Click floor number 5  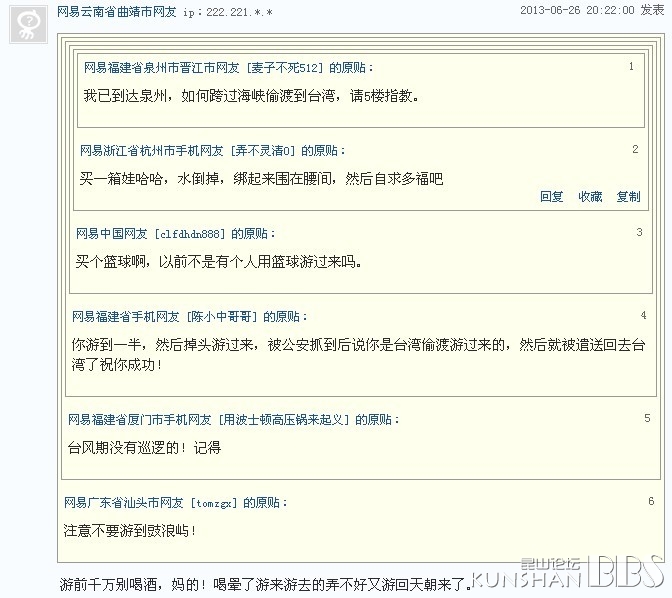pos(647,418)
